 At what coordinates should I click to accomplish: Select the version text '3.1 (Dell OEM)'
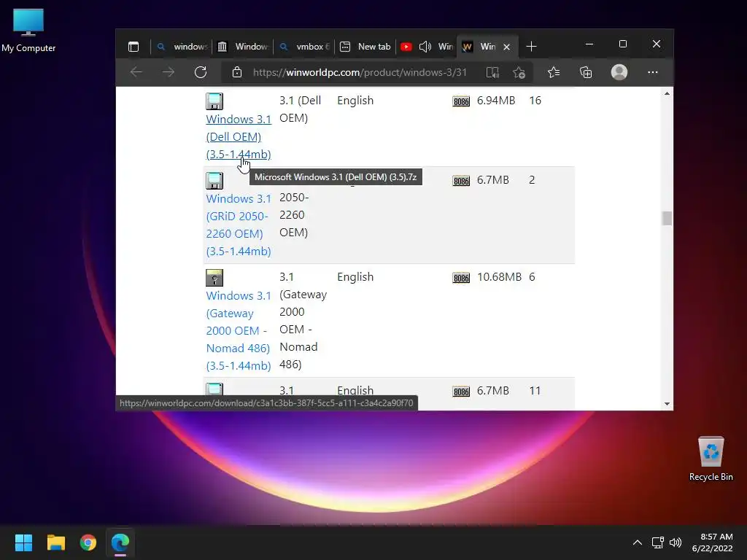[x=300, y=109]
